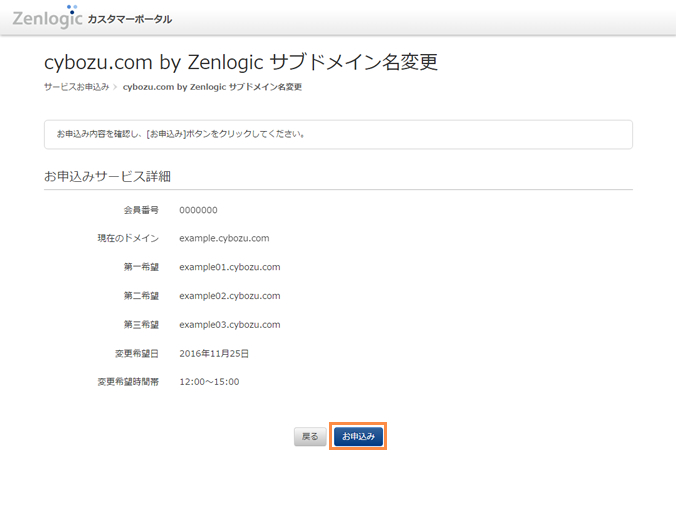Viewport: 676px width, 508px height.
Task: Submit with the お申込み button
Action: pos(358,436)
